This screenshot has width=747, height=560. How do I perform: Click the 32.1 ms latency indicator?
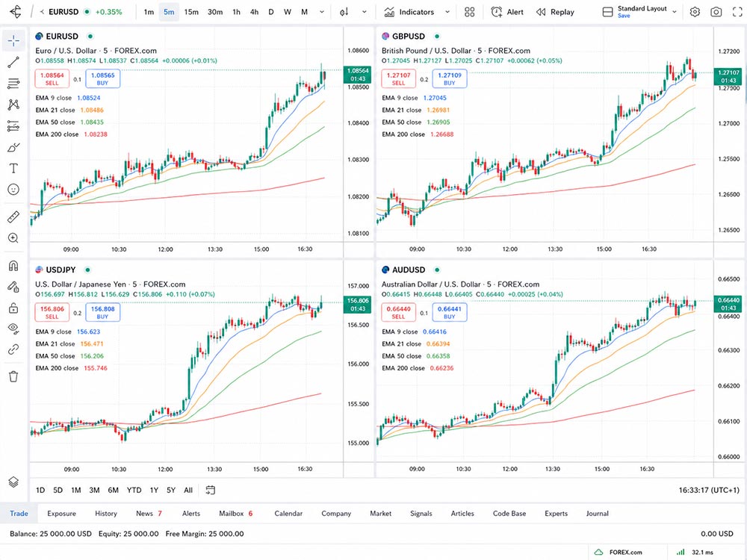click(x=695, y=553)
